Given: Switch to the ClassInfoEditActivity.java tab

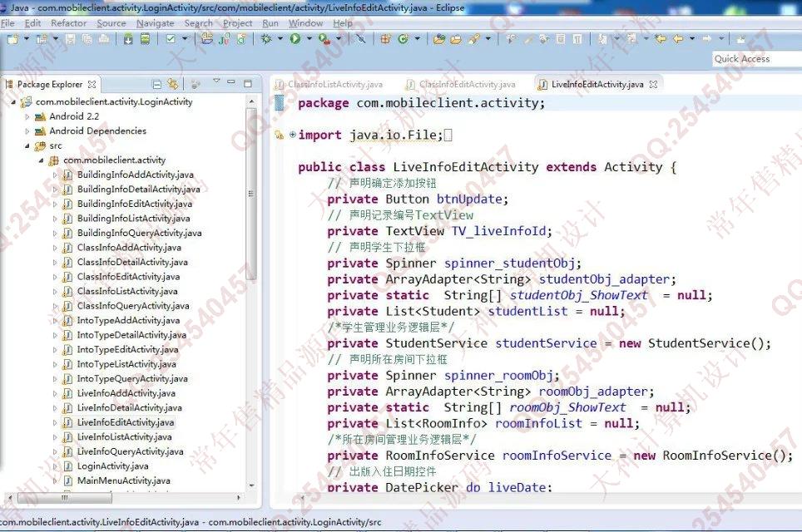Looking at the screenshot, I should 461,84.
